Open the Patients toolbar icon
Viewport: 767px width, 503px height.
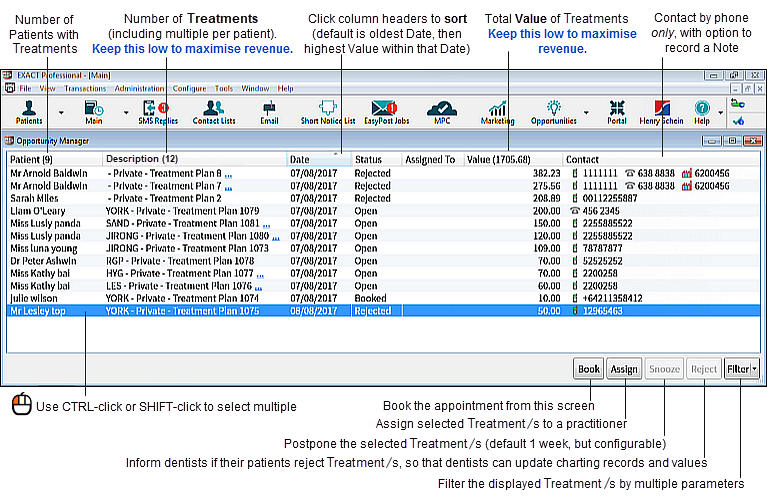click(x=29, y=113)
